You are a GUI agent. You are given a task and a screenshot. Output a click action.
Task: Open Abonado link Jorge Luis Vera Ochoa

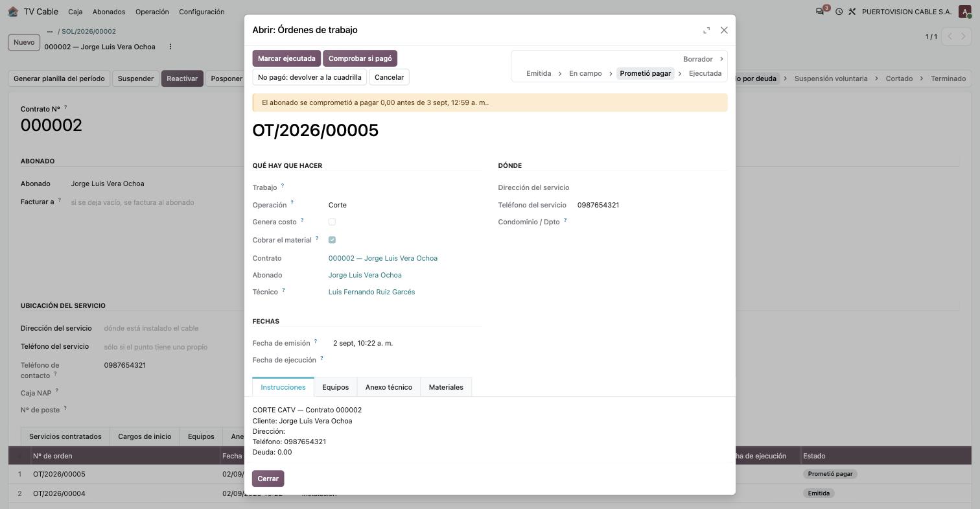365,275
